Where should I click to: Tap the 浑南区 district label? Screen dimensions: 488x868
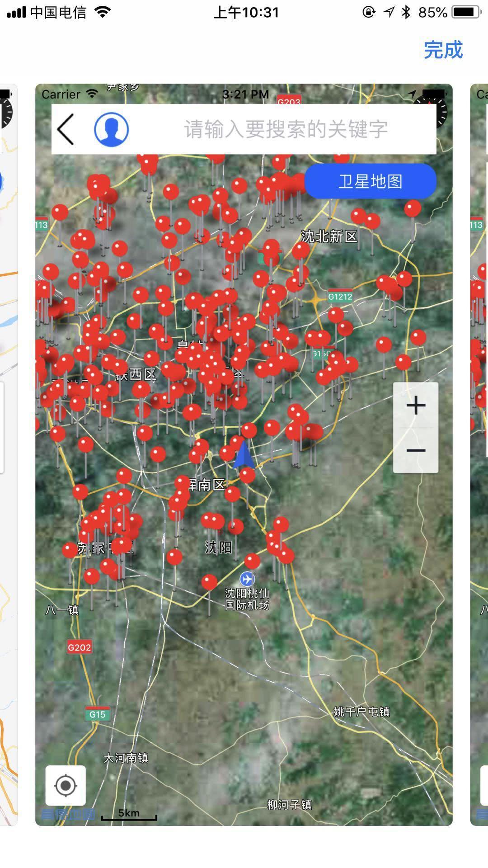point(206,485)
